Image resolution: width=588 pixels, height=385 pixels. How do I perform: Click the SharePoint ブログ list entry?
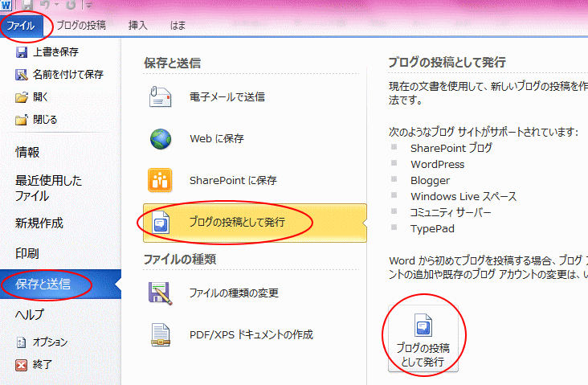coord(451,148)
